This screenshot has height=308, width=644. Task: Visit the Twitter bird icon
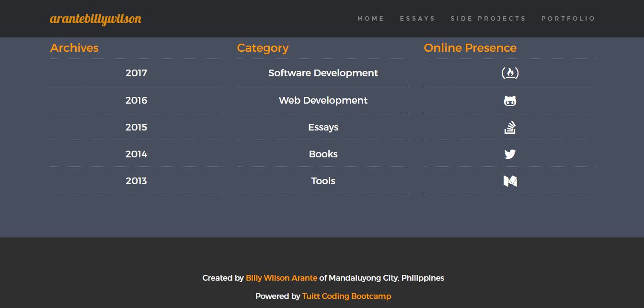point(510,154)
